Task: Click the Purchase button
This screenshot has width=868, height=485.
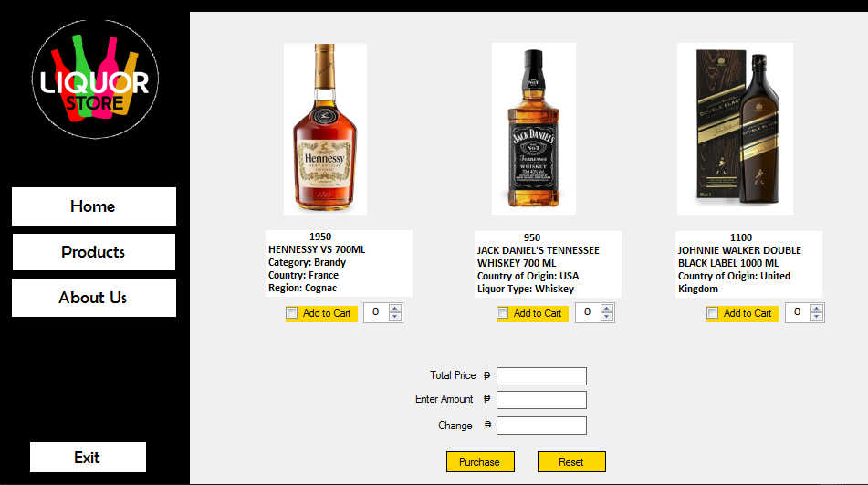Action: click(x=480, y=462)
